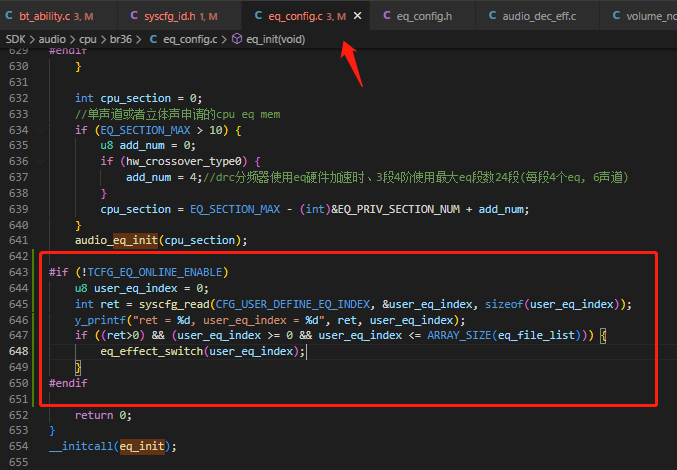Click the cube symbol icon in breadcrumb

click(x=237, y=39)
